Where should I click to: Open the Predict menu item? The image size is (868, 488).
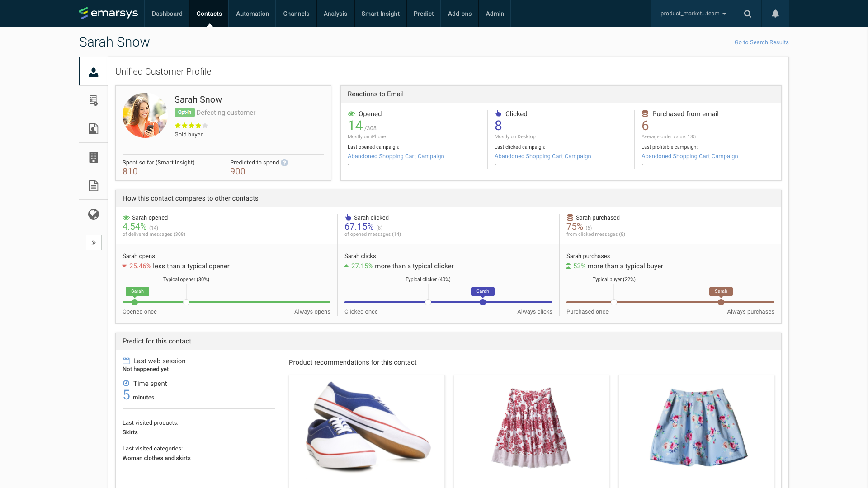[x=424, y=14]
